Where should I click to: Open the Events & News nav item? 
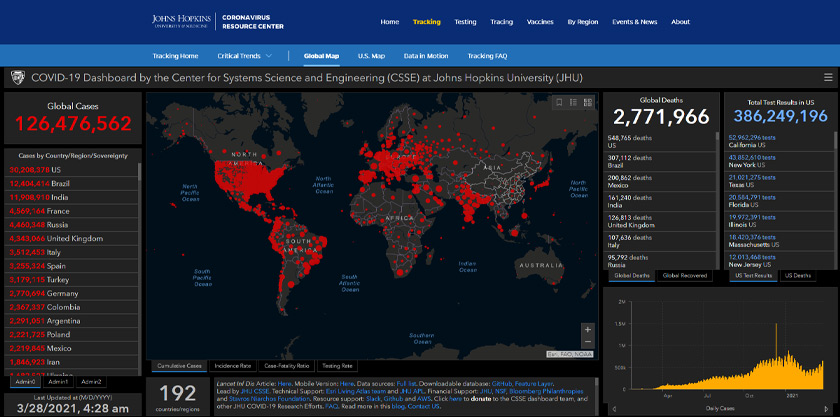pyautogui.click(x=635, y=22)
